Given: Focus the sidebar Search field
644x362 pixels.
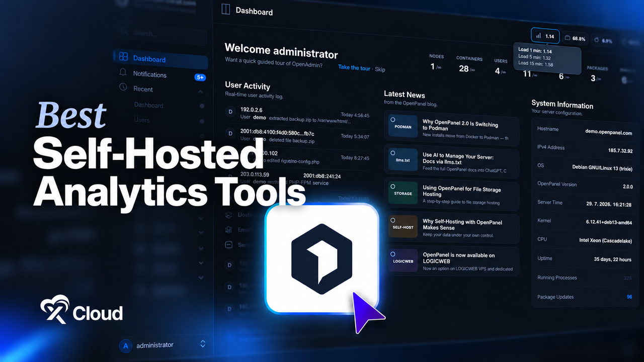Looking at the screenshot, I should click(161, 33).
